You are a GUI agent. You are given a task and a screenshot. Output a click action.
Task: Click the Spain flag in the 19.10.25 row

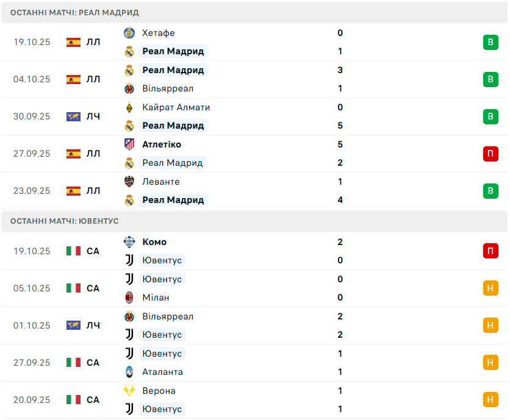[73, 42]
